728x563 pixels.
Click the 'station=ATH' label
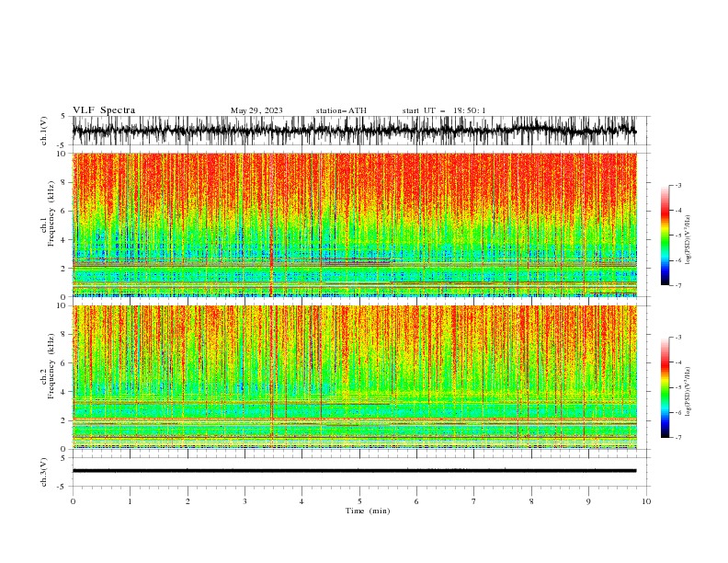coord(341,110)
